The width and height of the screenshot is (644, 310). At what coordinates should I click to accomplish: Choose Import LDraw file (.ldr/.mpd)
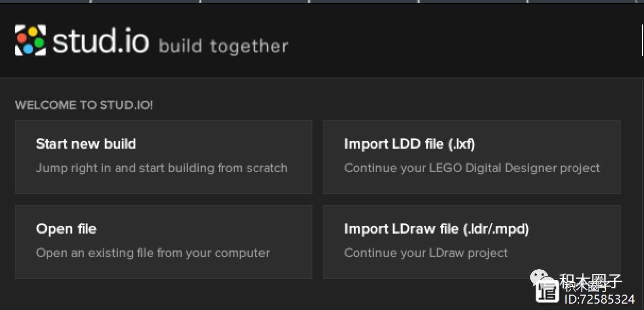coord(436,229)
